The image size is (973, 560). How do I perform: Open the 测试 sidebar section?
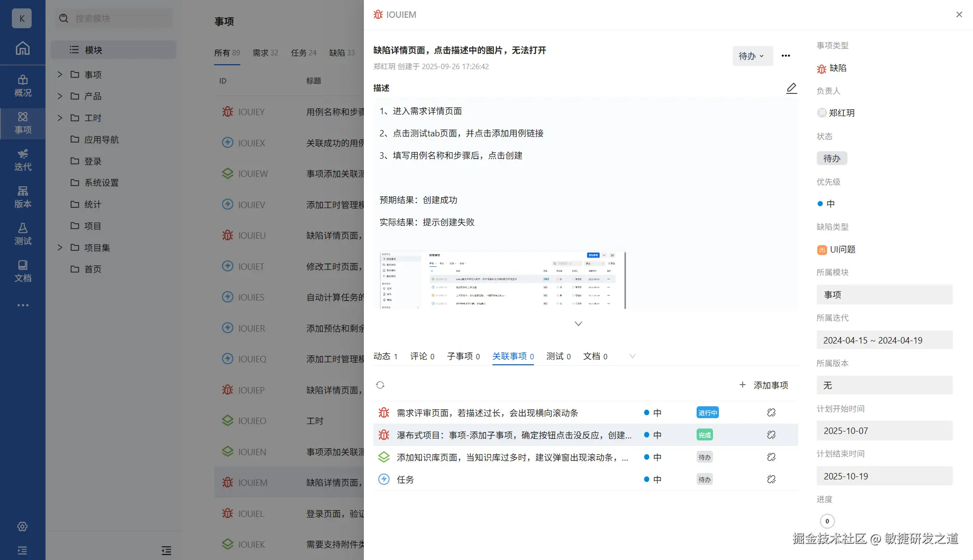(x=23, y=234)
